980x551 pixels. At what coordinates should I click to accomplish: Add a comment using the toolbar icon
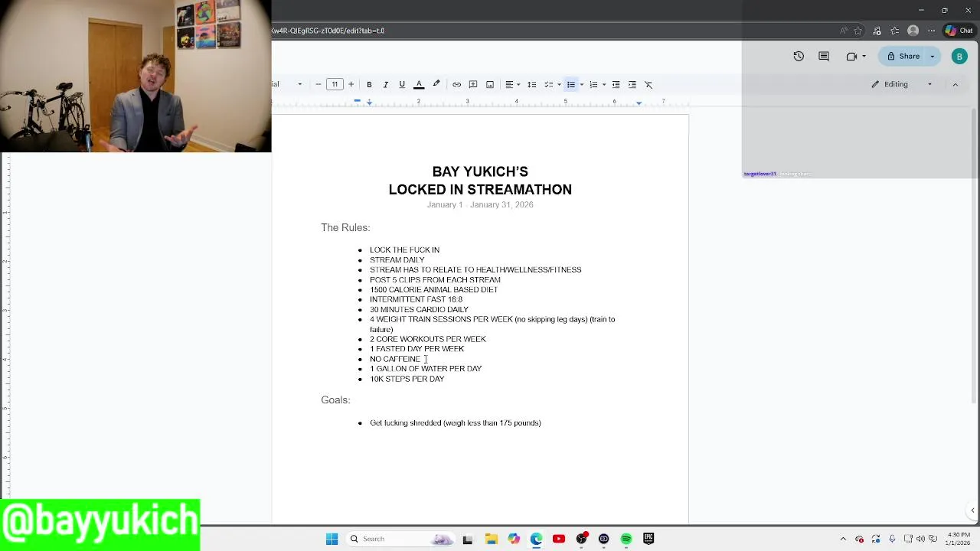(x=473, y=84)
